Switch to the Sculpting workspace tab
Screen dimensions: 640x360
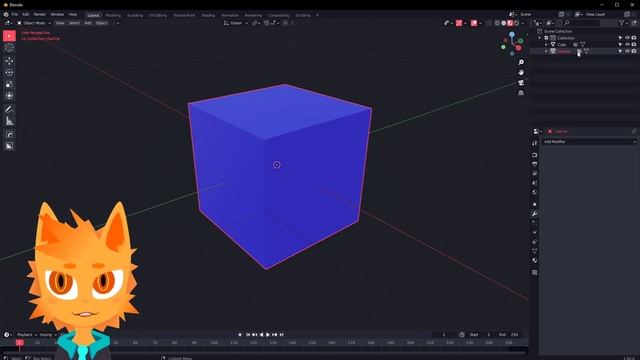(x=135, y=15)
